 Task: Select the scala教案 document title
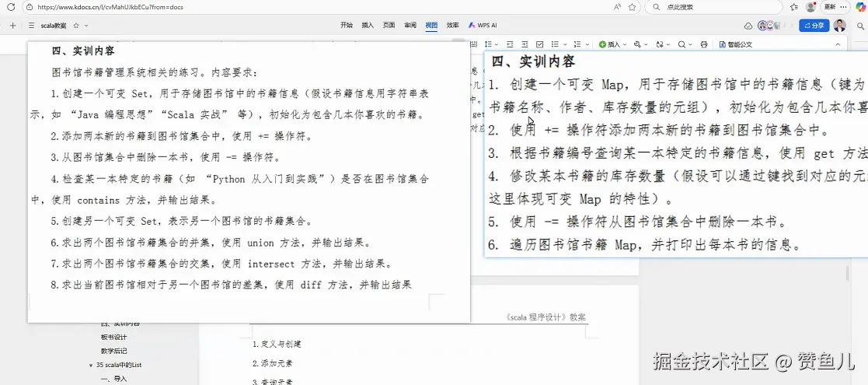(x=54, y=26)
